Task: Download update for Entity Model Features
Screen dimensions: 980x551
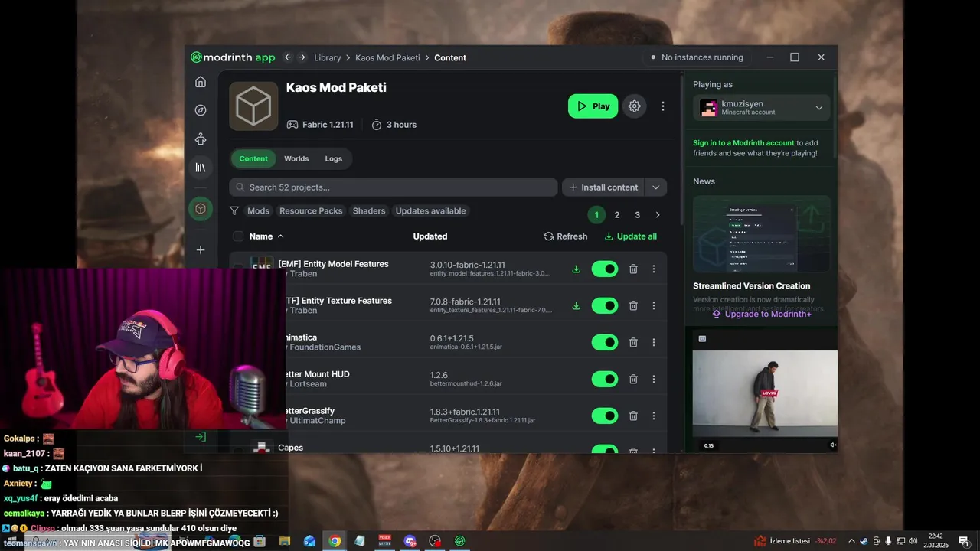Action: [x=576, y=269]
